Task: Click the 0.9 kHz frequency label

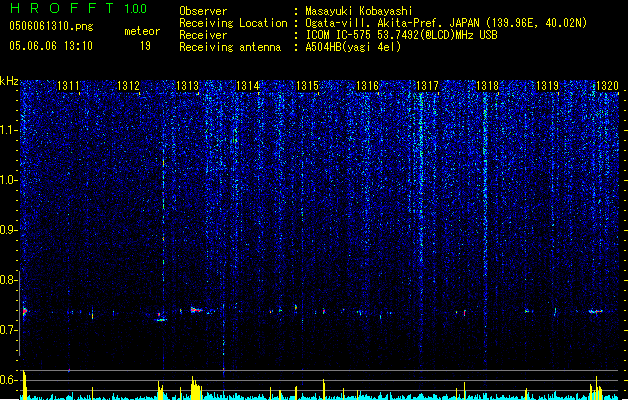Action: click(x=9, y=230)
